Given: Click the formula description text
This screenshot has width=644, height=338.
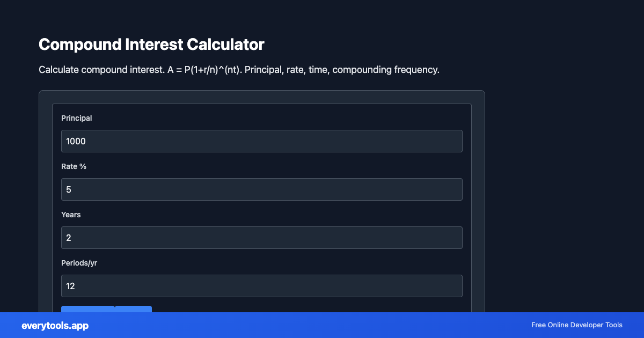Looking at the screenshot, I should (238, 69).
